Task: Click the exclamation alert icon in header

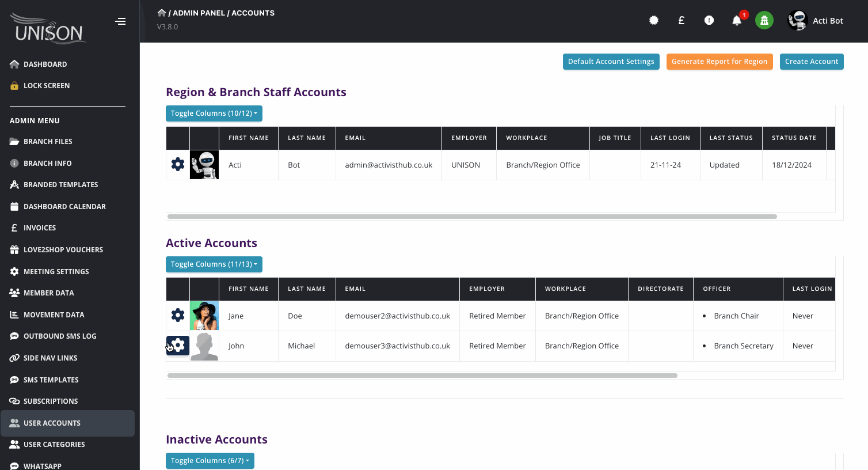Action: point(709,21)
